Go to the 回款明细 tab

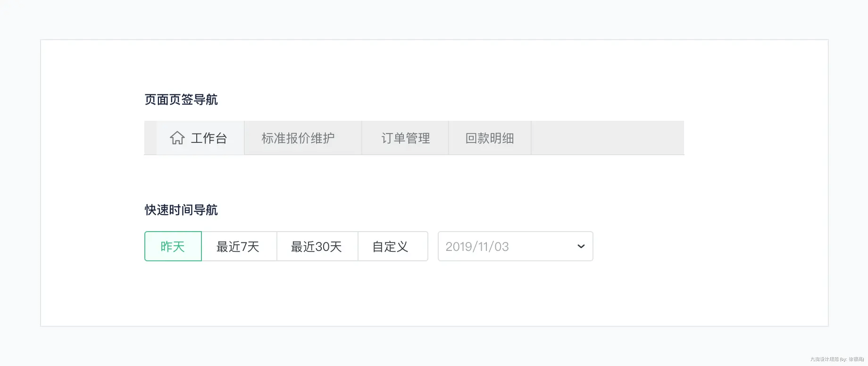pyautogui.click(x=490, y=138)
